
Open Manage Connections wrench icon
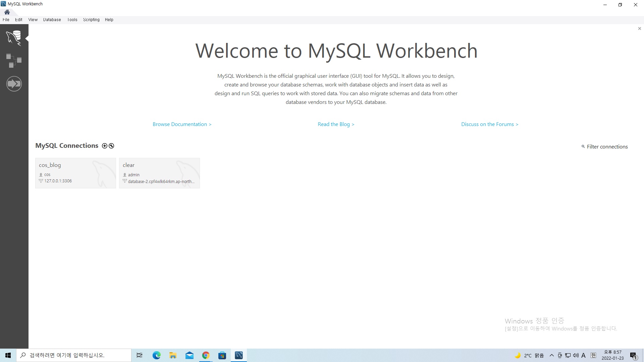coord(111,146)
